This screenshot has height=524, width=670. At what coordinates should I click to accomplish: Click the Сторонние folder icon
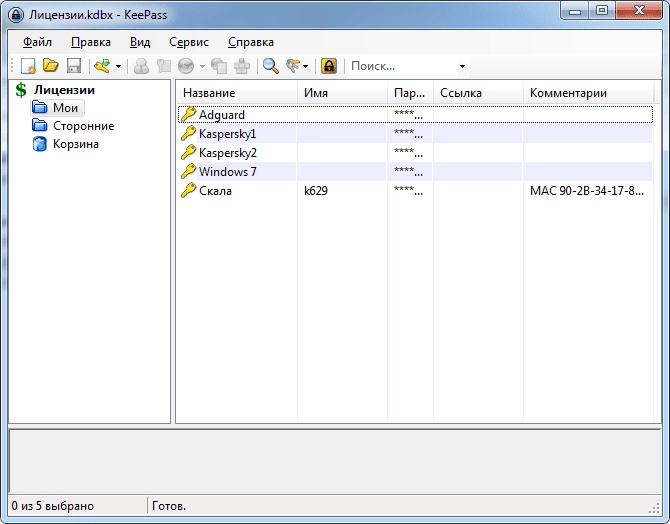tap(40, 125)
